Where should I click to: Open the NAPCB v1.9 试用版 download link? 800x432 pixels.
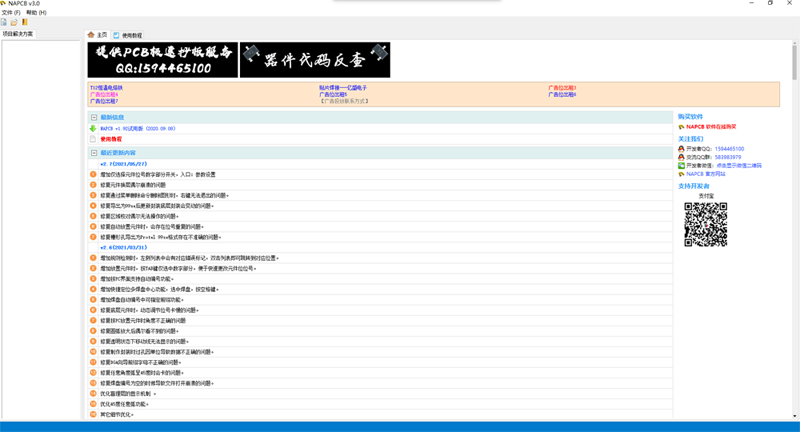138,129
